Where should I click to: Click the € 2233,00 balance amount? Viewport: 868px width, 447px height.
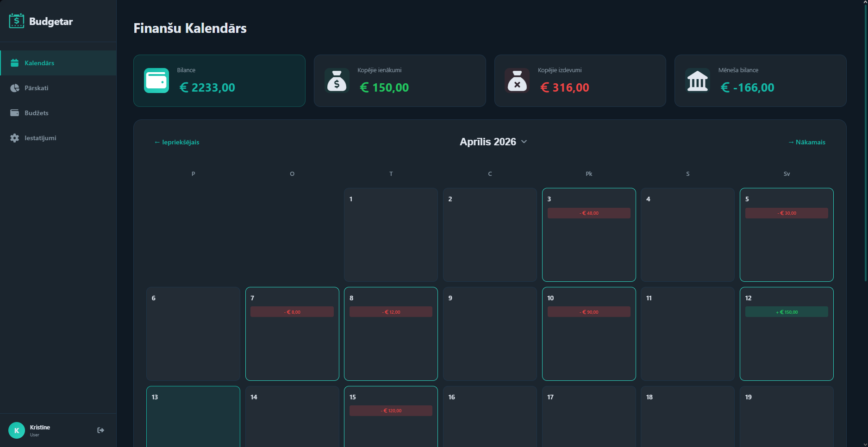tap(207, 87)
